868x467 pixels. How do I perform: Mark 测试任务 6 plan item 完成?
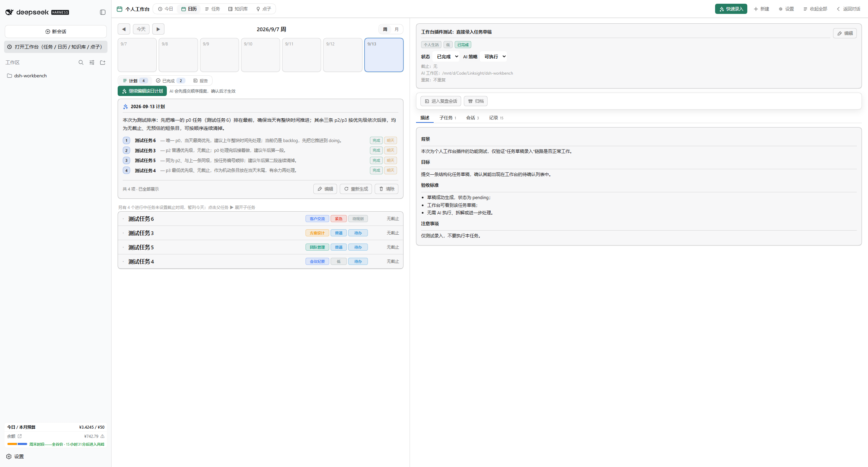coord(376,140)
